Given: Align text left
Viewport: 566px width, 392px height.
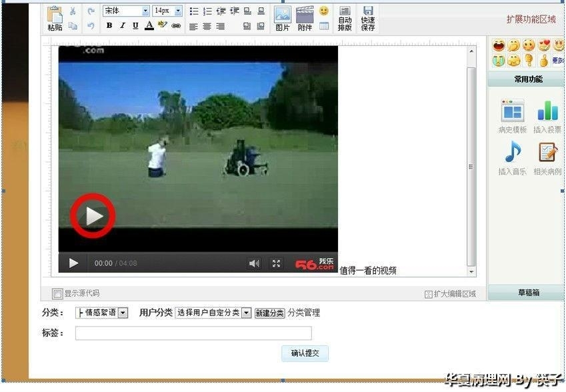Looking at the screenshot, I should click(x=193, y=27).
